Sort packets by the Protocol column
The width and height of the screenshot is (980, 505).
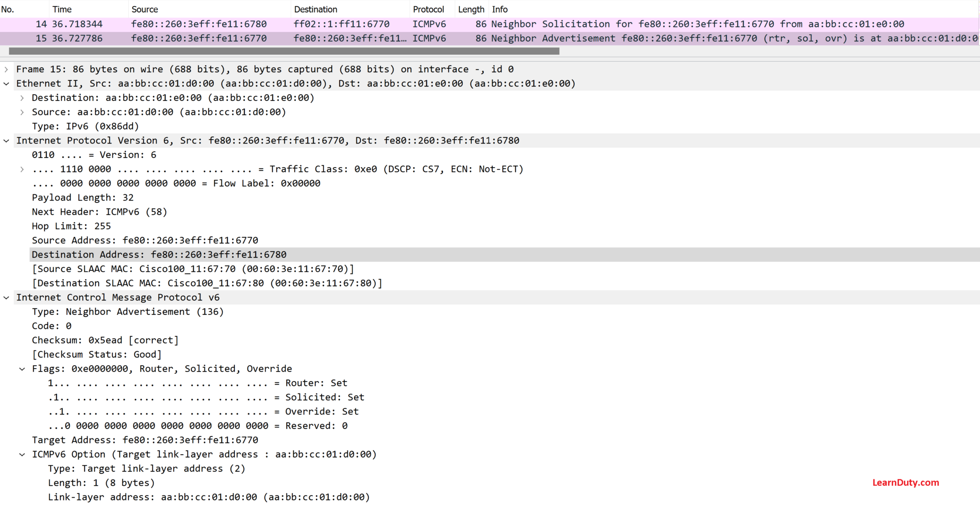[x=429, y=9]
